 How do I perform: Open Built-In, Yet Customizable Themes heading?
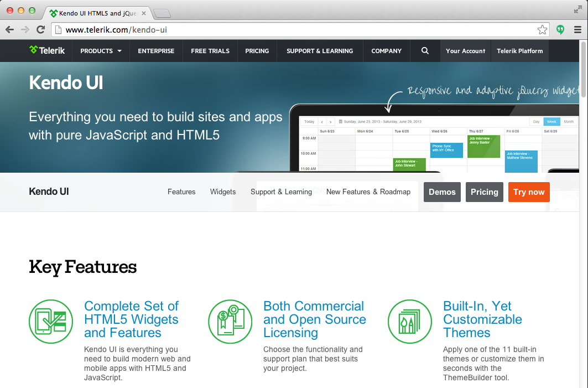pyautogui.click(x=482, y=319)
